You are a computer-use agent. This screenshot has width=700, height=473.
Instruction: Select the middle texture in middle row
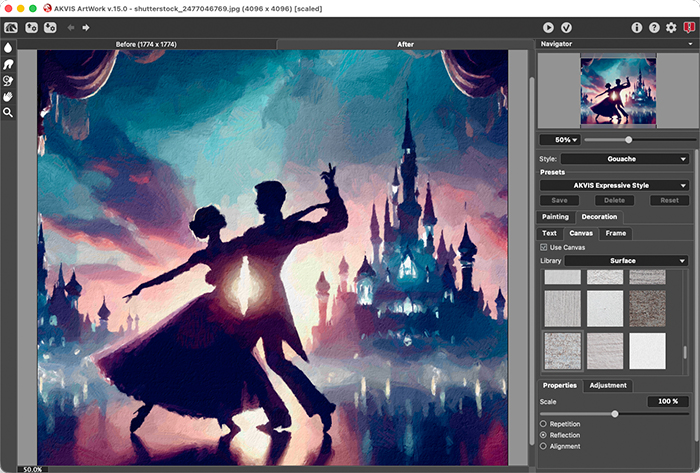(605, 308)
